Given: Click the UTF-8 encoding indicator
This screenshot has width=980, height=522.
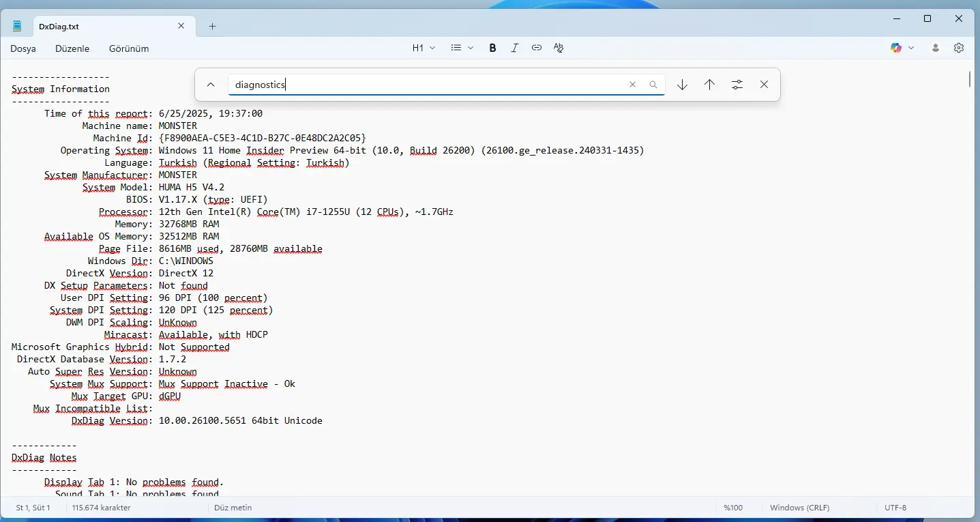Looking at the screenshot, I should pyautogui.click(x=895, y=508).
